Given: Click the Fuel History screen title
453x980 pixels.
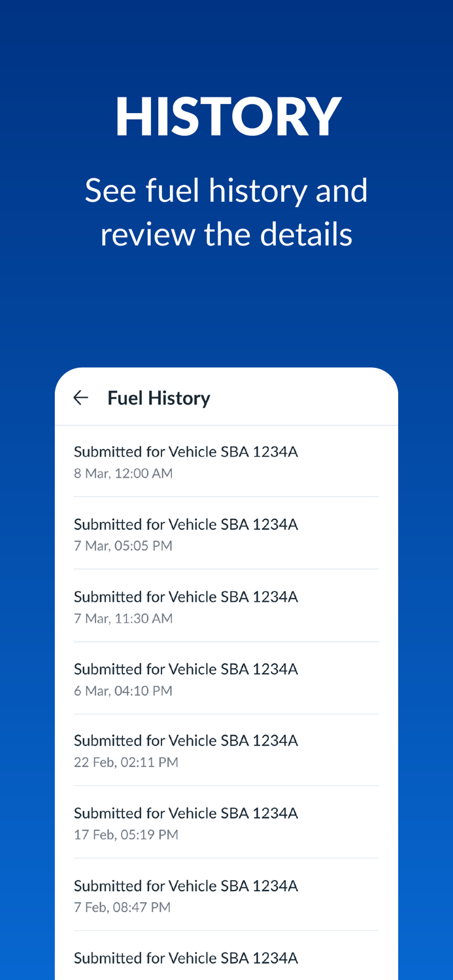Looking at the screenshot, I should coord(159,397).
